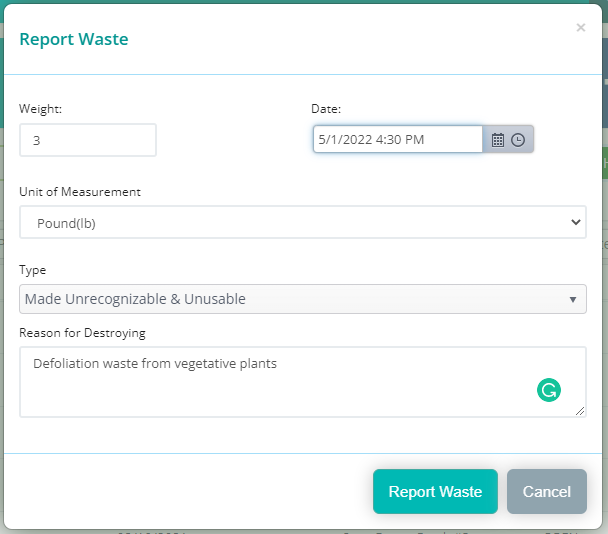Click the Weight input field

tap(88, 140)
